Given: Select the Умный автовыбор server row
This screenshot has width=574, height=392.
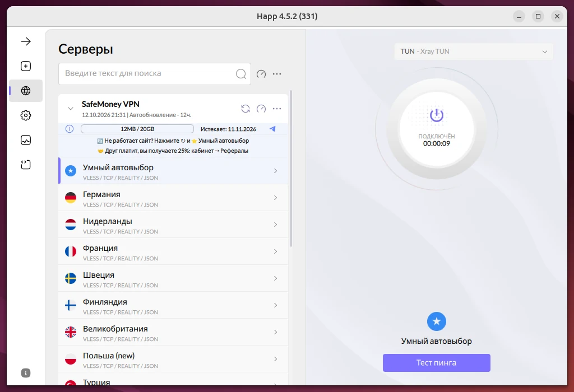Looking at the screenshot, I should (x=174, y=171).
